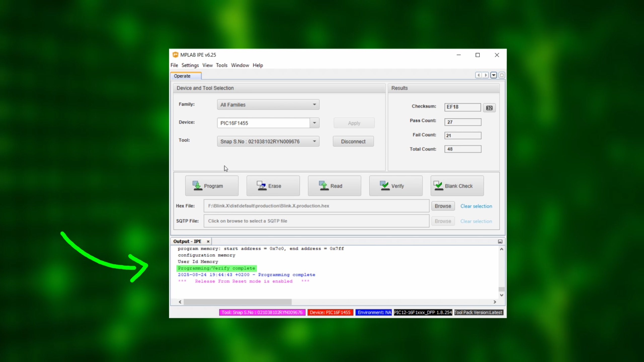Screen dimensions: 644x362
Task: Click the Erase device button
Action: click(273, 186)
